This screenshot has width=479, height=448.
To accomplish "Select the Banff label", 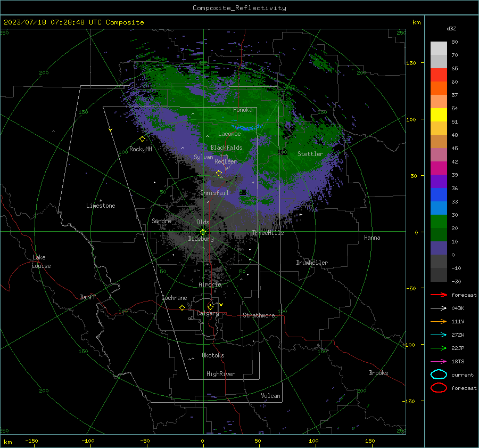I will point(88,297).
